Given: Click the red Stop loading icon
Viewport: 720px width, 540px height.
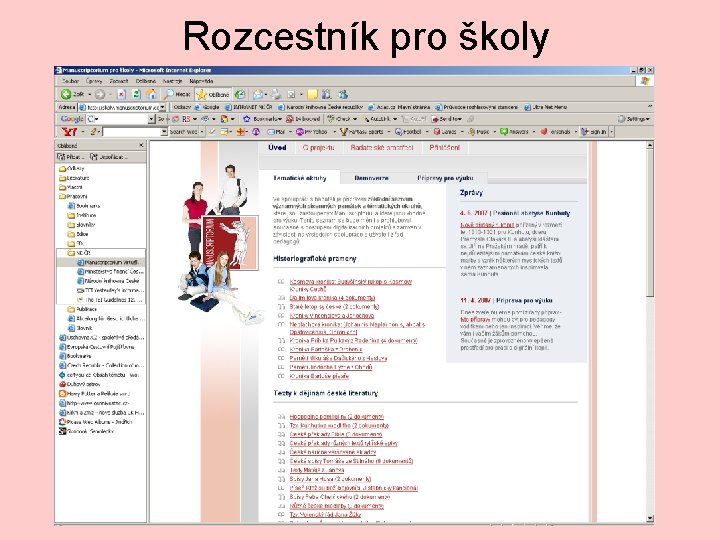Looking at the screenshot, I should coord(121,94).
